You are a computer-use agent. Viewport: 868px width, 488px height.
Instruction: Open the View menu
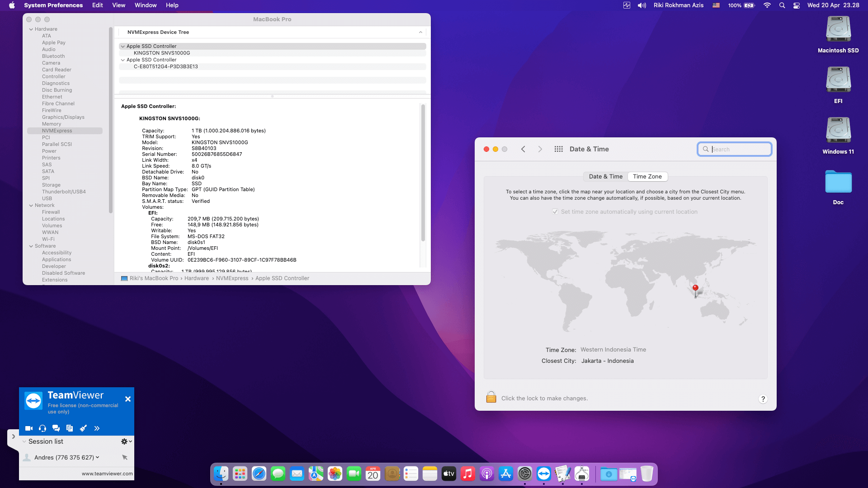pos(118,5)
